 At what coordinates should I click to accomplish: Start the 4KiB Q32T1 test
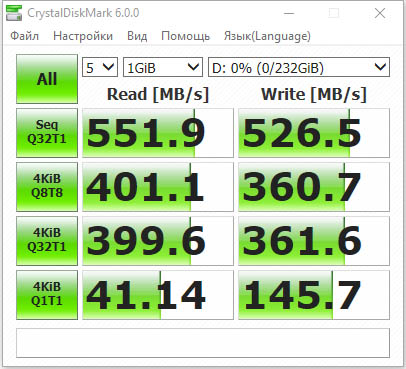point(47,241)
